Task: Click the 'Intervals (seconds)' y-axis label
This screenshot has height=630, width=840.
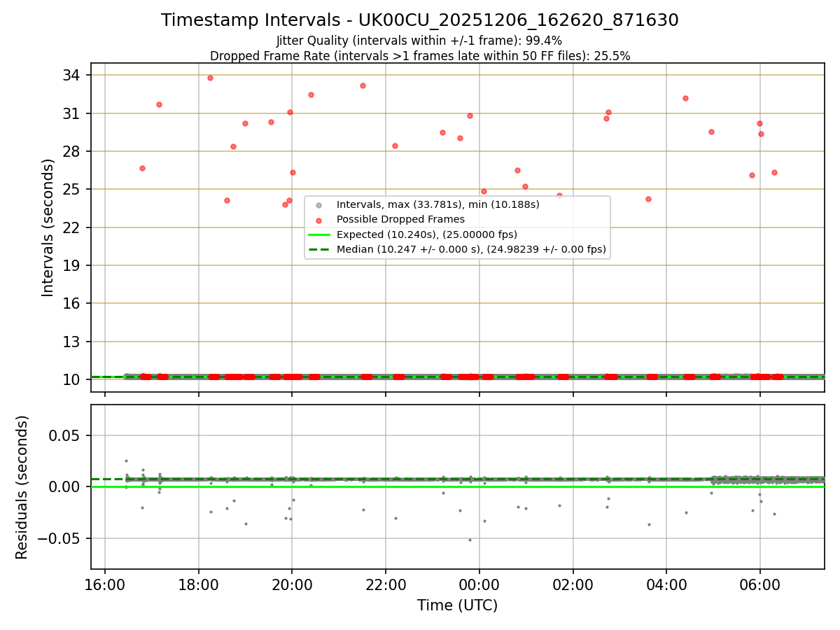Action: tap(48, 227)
